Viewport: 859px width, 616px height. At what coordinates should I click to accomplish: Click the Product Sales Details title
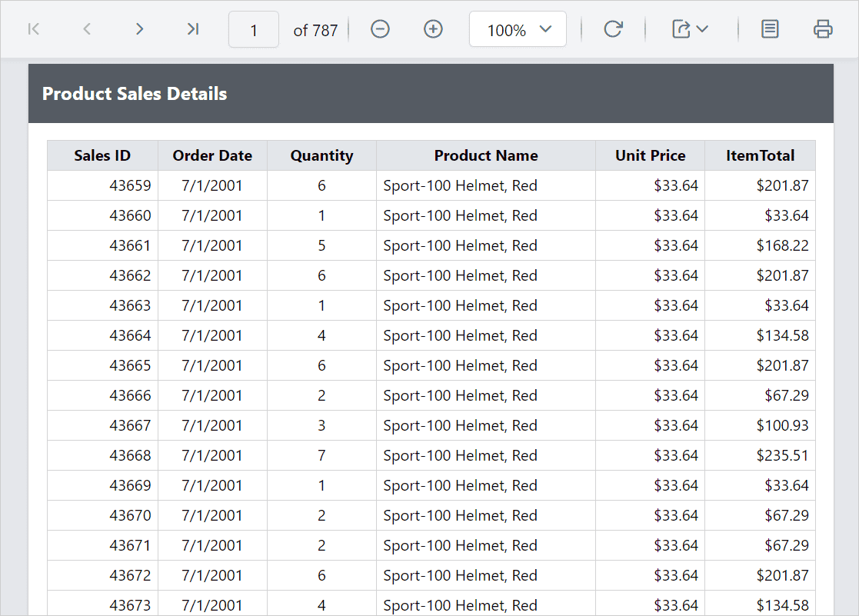(135, 94)
